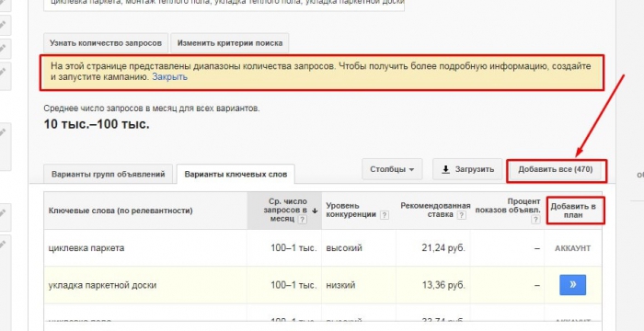Viewport: 644px width, 331px height.
Task: Click the '21,24 руб.' bid value
Action: [x=443, y=248]
